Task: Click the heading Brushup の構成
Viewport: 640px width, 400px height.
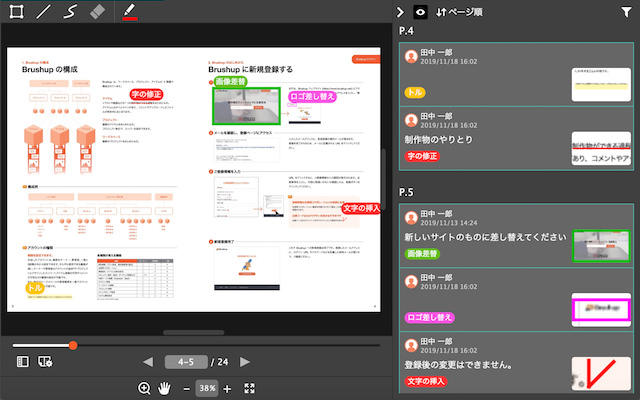Action: [50, 70]
